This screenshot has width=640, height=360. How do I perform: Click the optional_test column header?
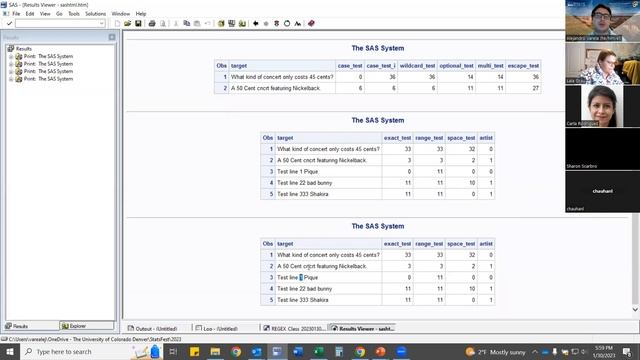click(x=456, y=66)
